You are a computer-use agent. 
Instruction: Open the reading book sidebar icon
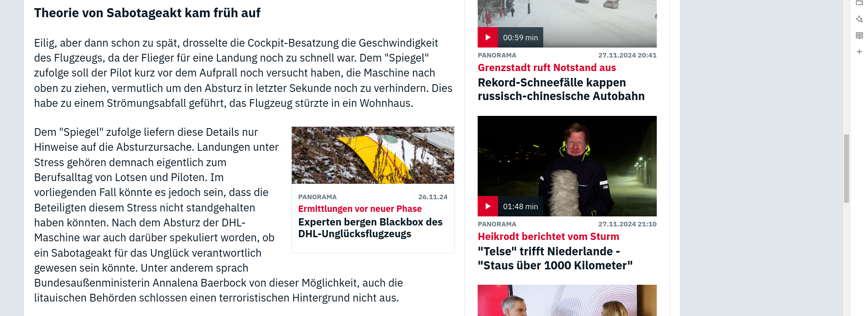(859, 35)
